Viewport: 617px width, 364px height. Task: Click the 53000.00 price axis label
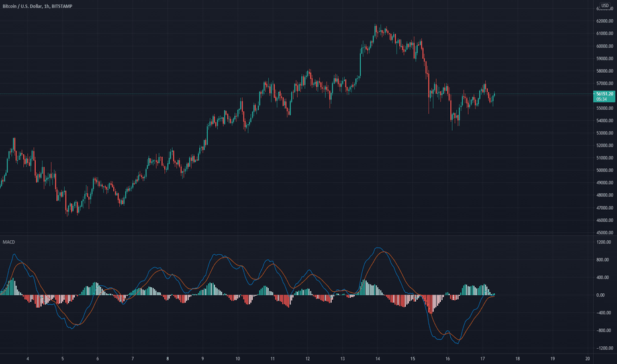(x=605, y=133)
